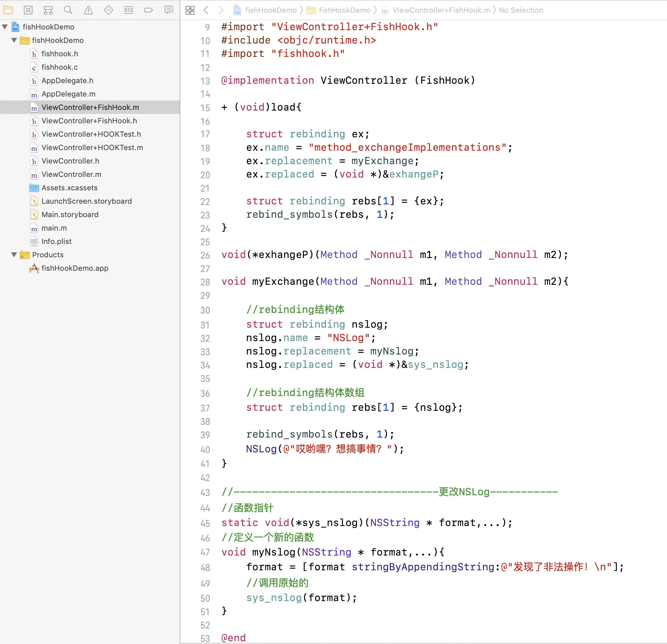The width and height of the screenshot is (667, 644).
Task: Show the Issue navigator warning icon
Action: (88, 10)
